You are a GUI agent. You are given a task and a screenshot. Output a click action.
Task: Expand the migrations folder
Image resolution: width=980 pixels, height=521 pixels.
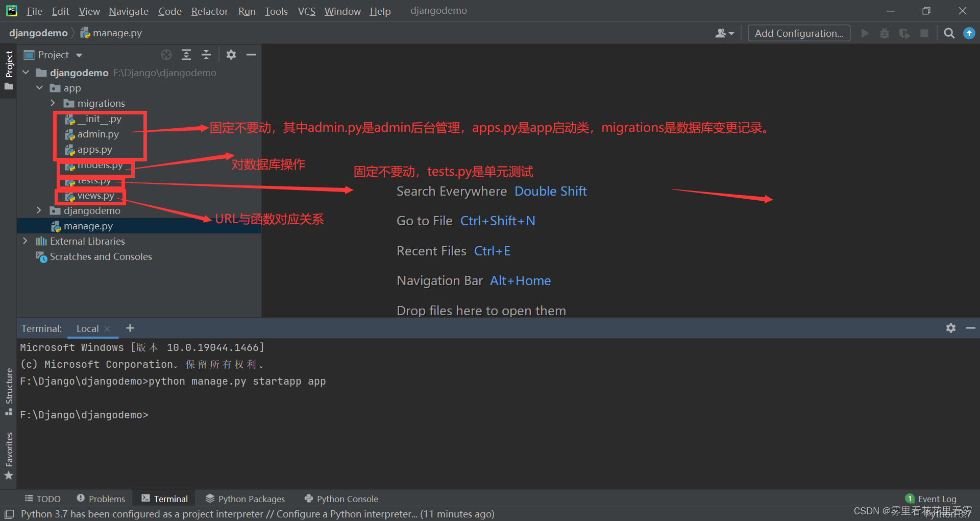[53, 103]
